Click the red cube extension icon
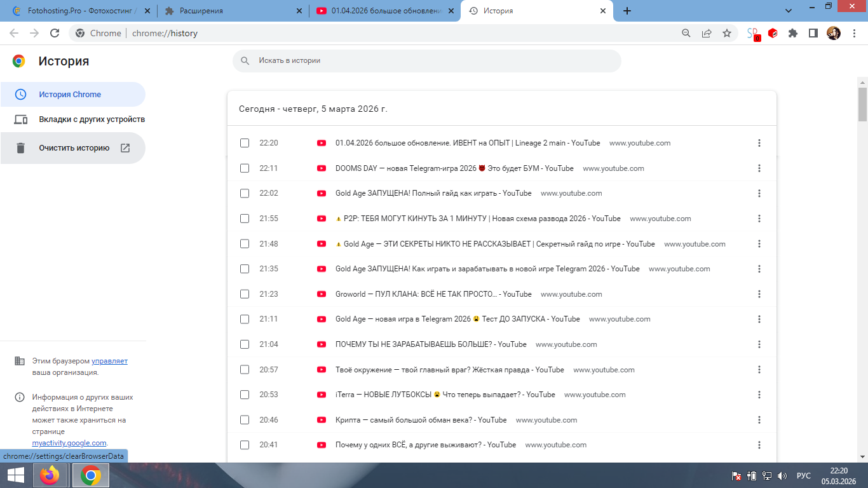Viewport: 868px width, 488px height. tap(773, 33)
